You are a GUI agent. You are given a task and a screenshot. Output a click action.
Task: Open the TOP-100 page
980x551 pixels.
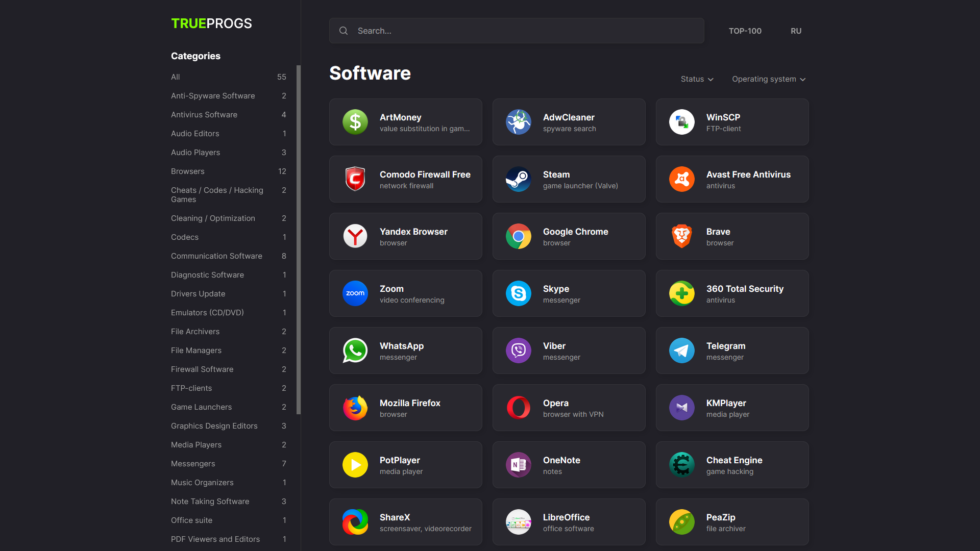[745, 31]
